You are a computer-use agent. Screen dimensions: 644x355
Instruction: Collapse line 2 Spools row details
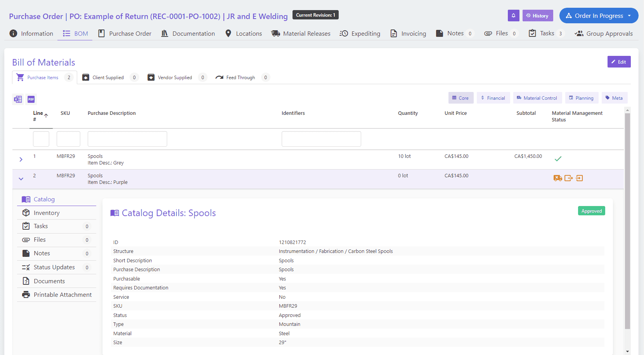pos(21,179)
